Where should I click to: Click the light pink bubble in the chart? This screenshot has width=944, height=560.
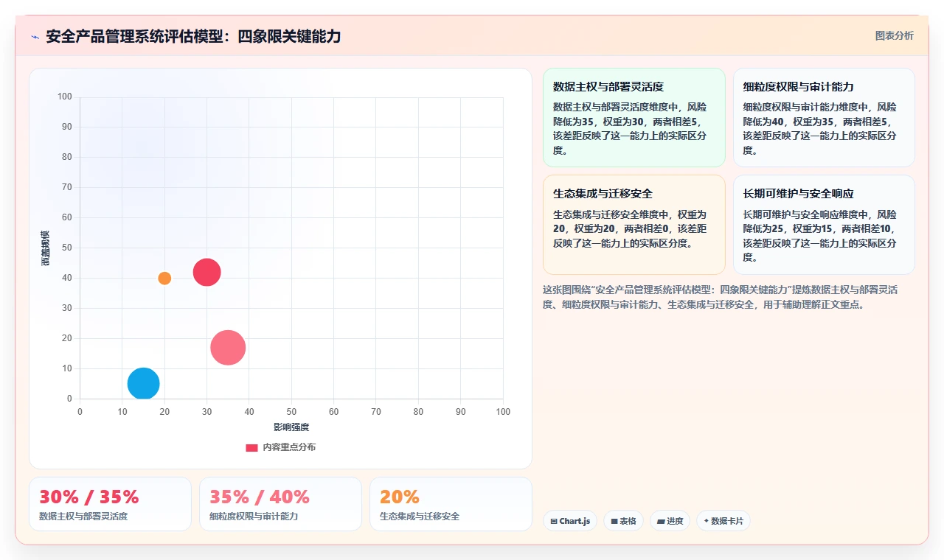point(228,347)
